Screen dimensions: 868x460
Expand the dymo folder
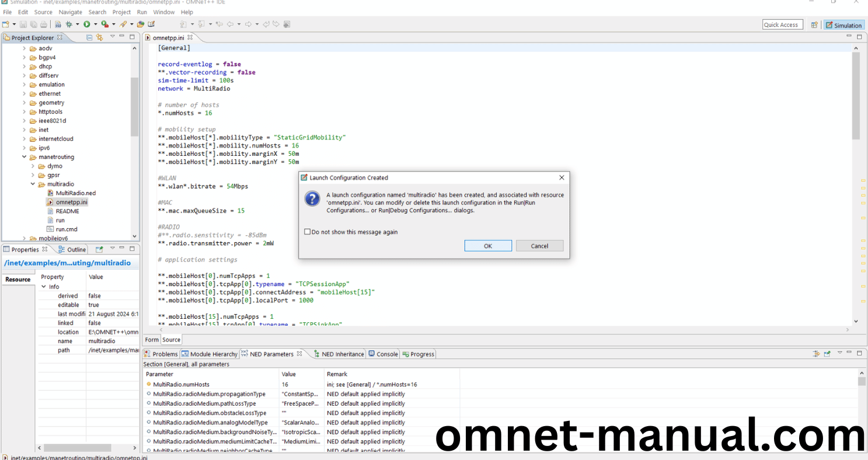[x=33, y=166]
